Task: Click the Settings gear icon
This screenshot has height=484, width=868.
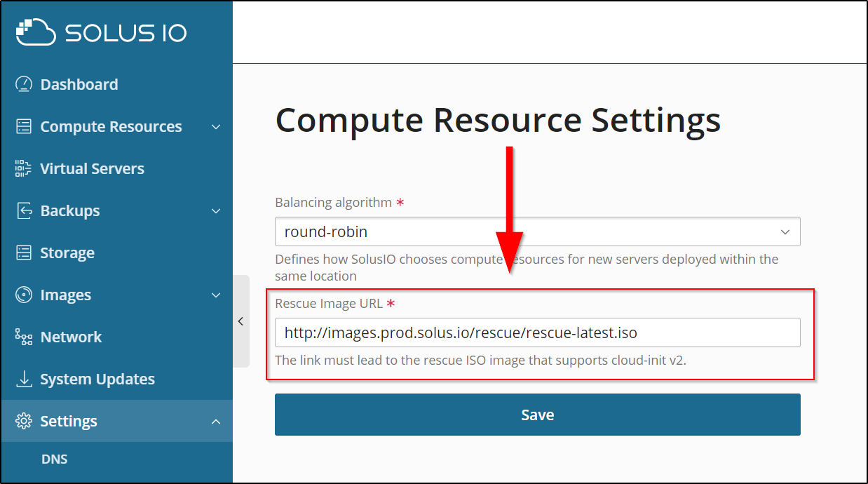Action: pyautogui.click(x=24, y=421)
